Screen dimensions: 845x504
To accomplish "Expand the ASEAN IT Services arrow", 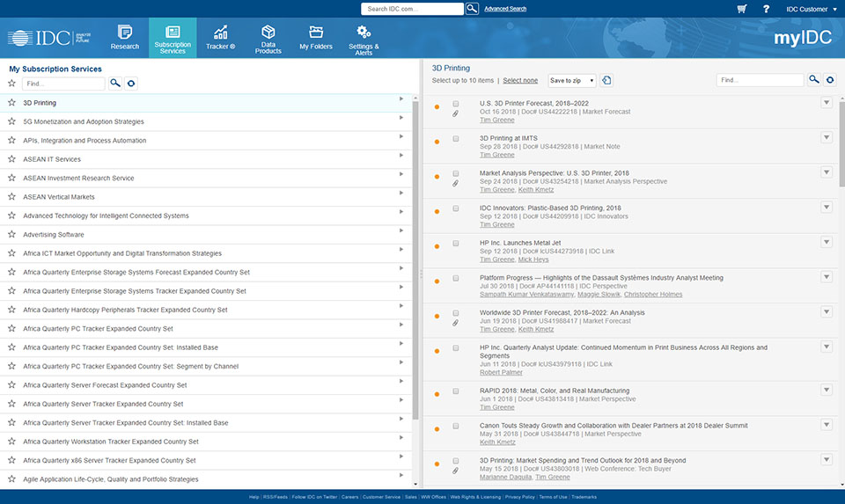I will point(401,155).
